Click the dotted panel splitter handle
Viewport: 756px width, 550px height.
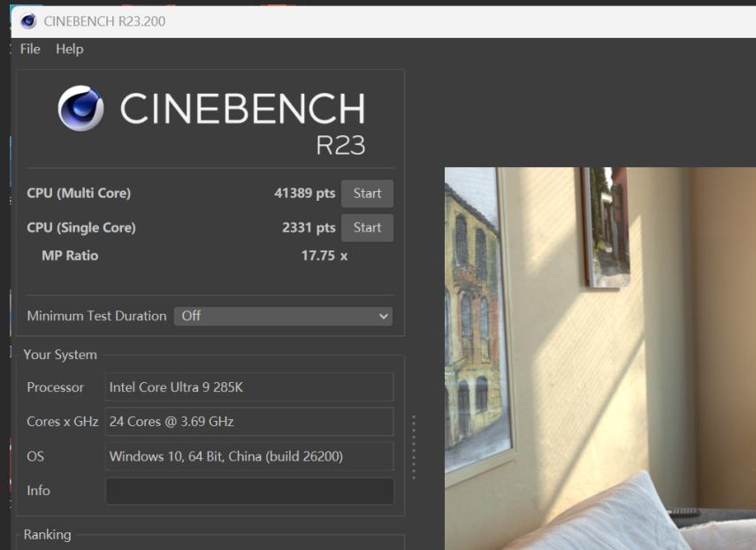(414, 447)
